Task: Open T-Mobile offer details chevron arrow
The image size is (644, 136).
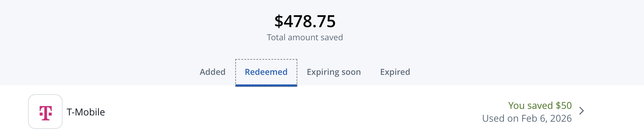Action: 581,111
